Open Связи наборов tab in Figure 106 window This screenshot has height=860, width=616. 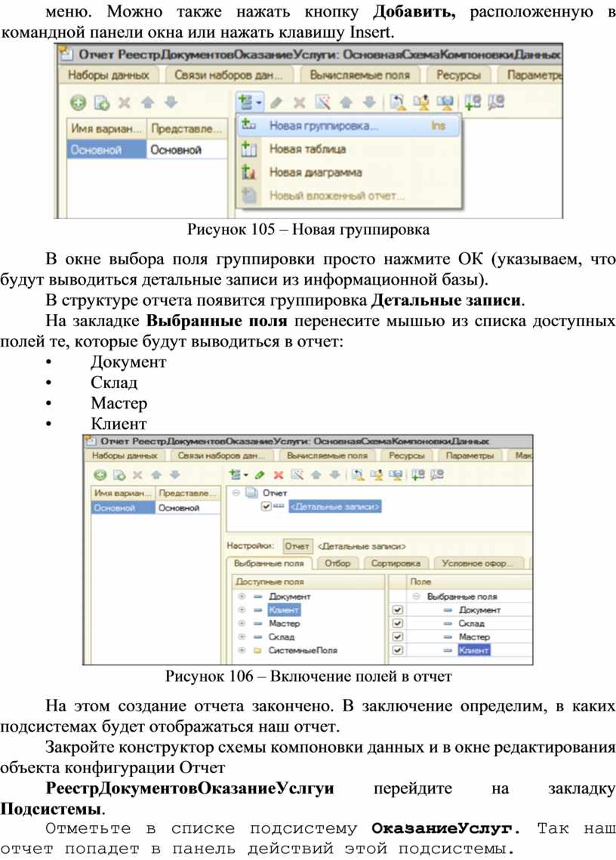[222, 455]
